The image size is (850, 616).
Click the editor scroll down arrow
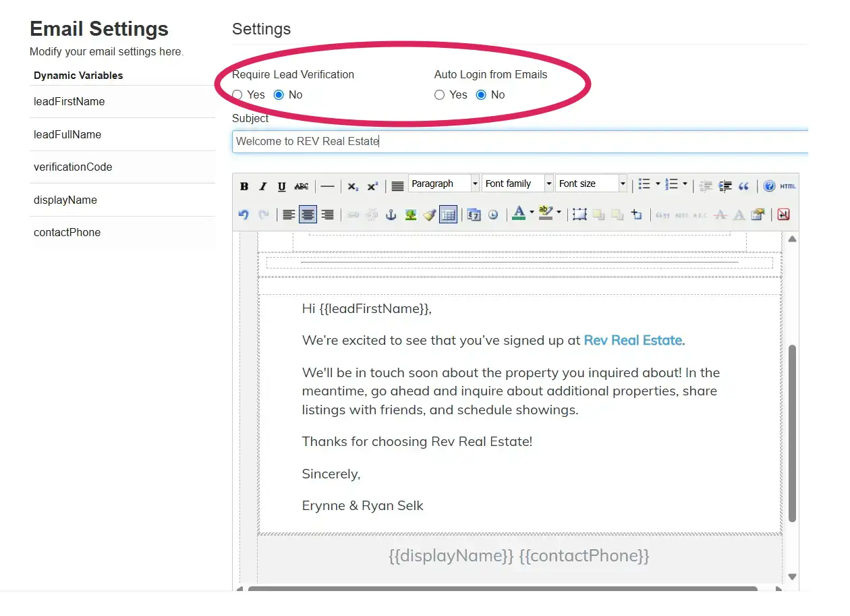click(793, 577)
